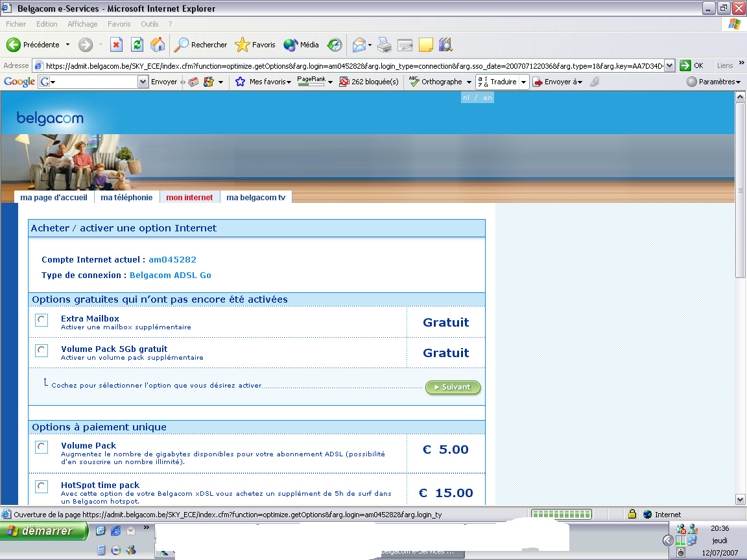Screen dimensions: 747x560
Task: Click the Print icon in toolbar
Action: click(x=385, y=45)
